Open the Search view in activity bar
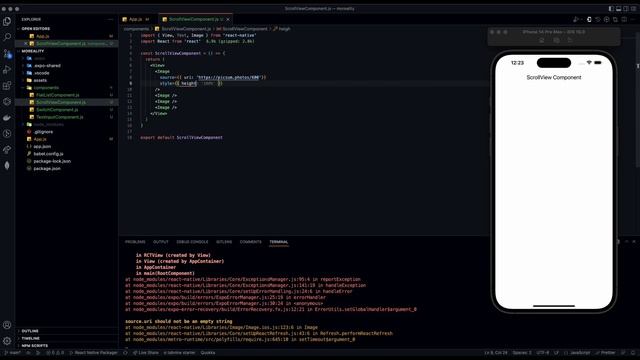 click(x=7, y=37)
